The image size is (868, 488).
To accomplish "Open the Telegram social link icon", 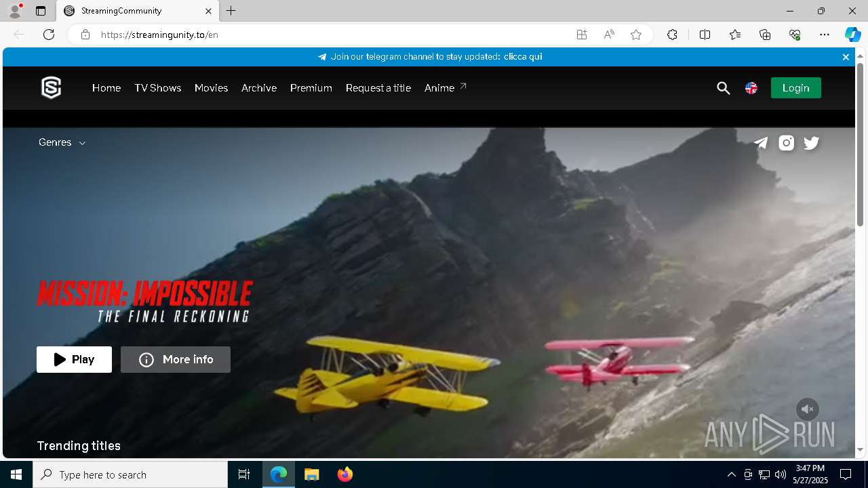I will [x=761, y=143].
